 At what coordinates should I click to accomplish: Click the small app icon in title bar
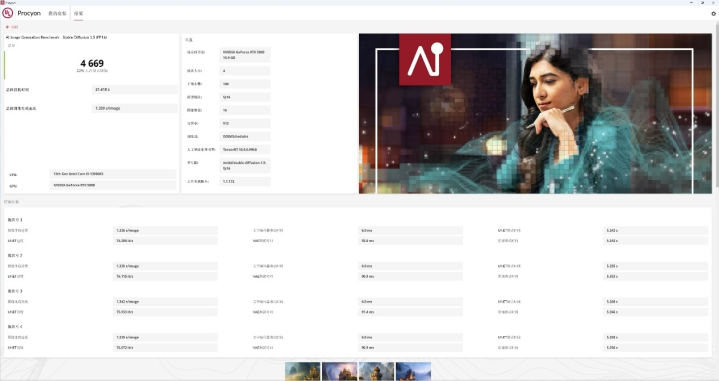click(2, 2)
